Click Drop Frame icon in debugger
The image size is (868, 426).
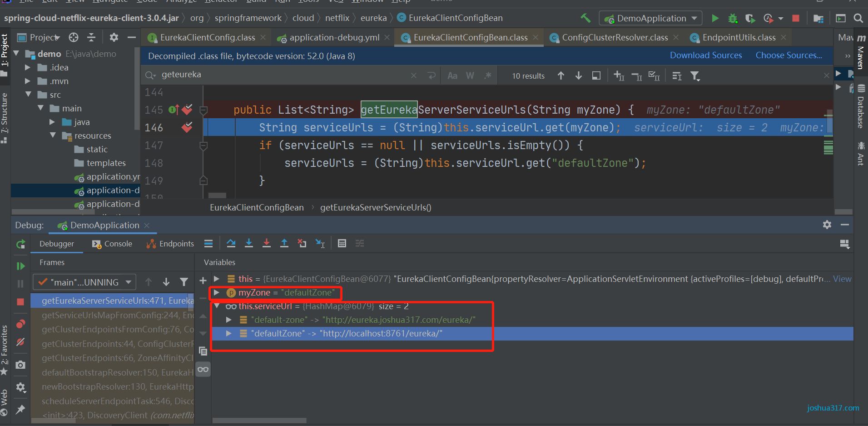tap(302, 244)
